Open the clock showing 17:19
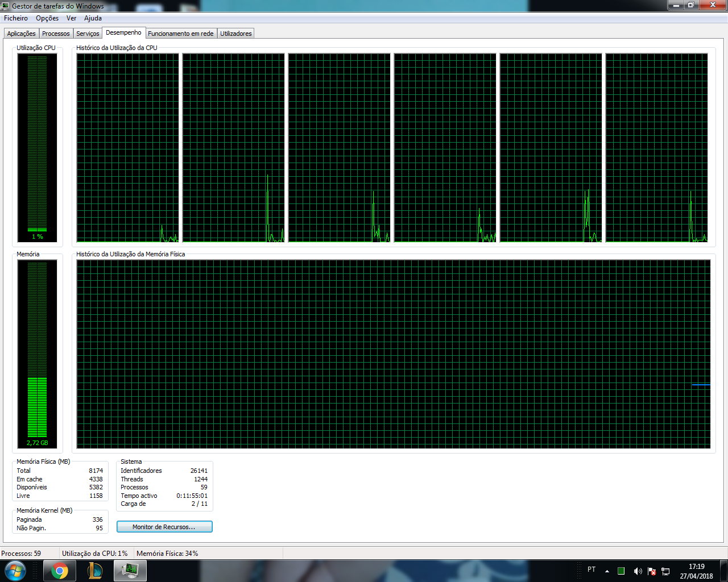The width and height of the screenshot is (728, 582). pos(696,571)
